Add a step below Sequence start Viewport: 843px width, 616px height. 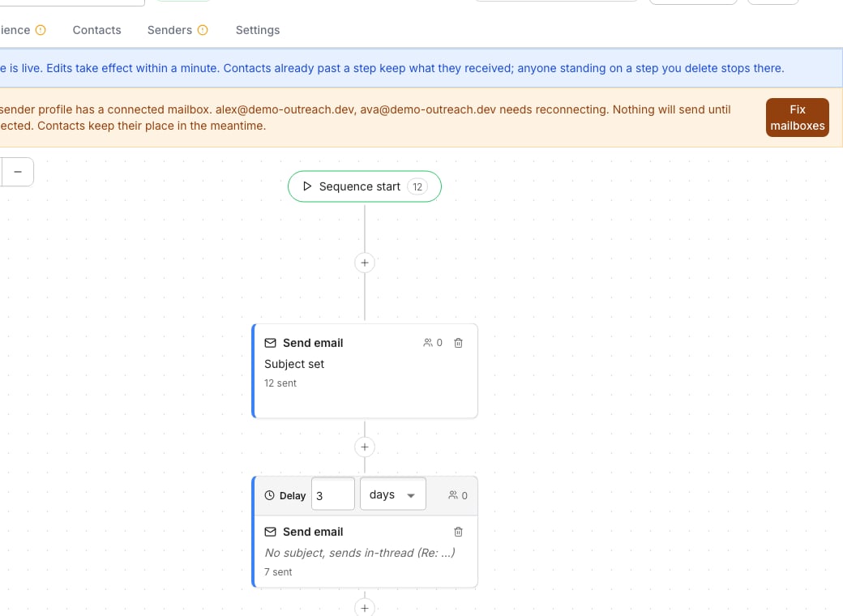[x=365, y=263]
